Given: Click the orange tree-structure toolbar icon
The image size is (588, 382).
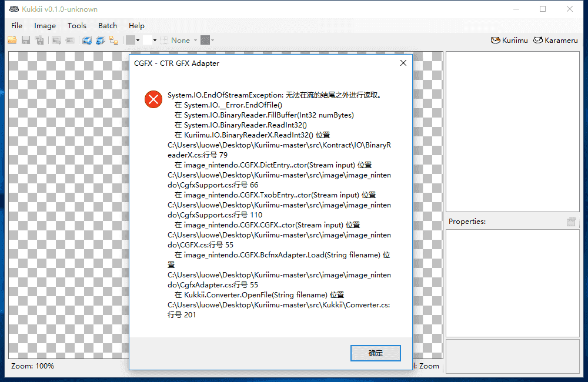Looking at the screenshot, I should point(114,40).
